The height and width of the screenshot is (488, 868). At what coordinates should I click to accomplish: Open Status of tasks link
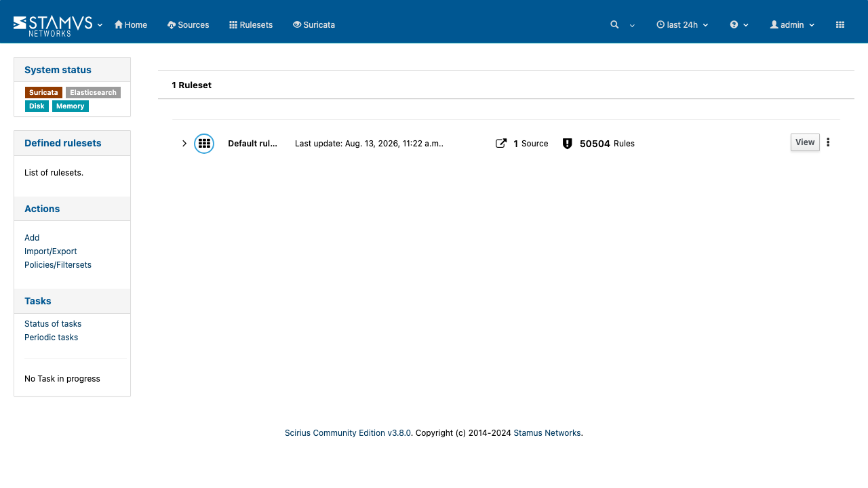click(53, 324)
